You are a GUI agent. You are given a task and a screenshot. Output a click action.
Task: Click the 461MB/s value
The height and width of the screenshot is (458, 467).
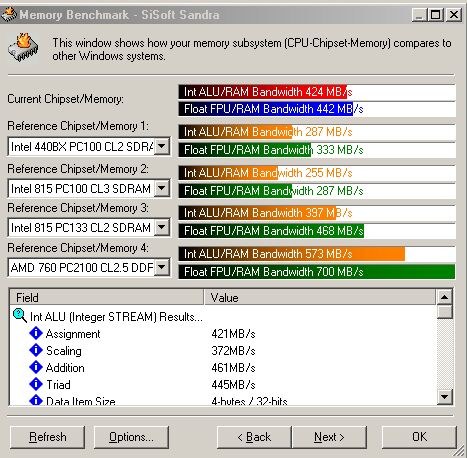point(233,368)
